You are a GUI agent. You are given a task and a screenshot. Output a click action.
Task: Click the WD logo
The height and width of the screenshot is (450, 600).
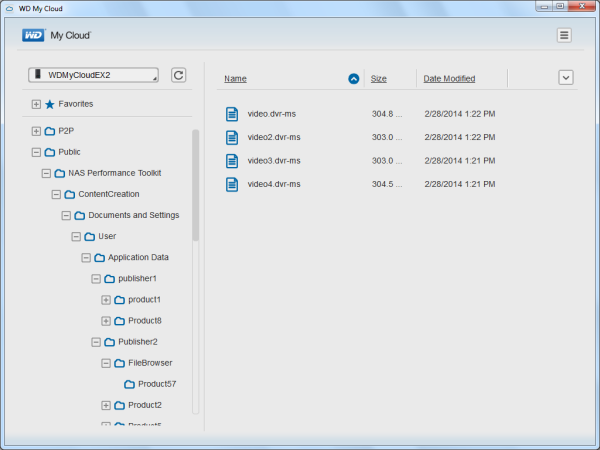point(33,35)
